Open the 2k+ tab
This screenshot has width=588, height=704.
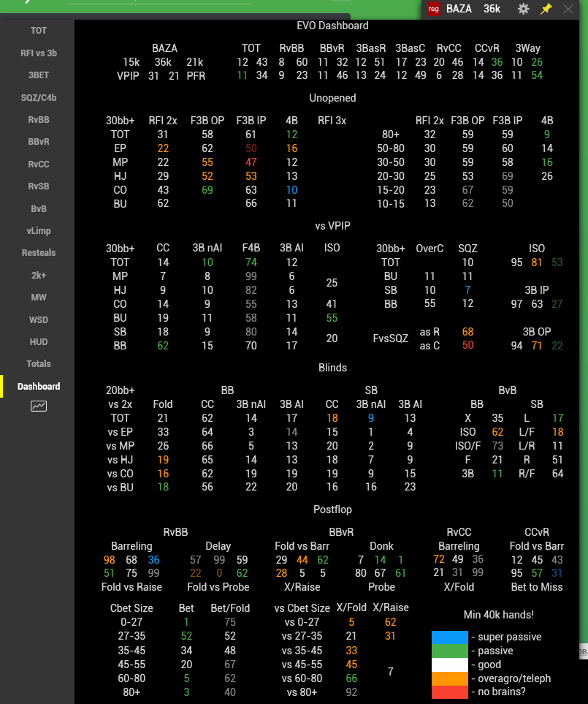(x=39, y=275)
